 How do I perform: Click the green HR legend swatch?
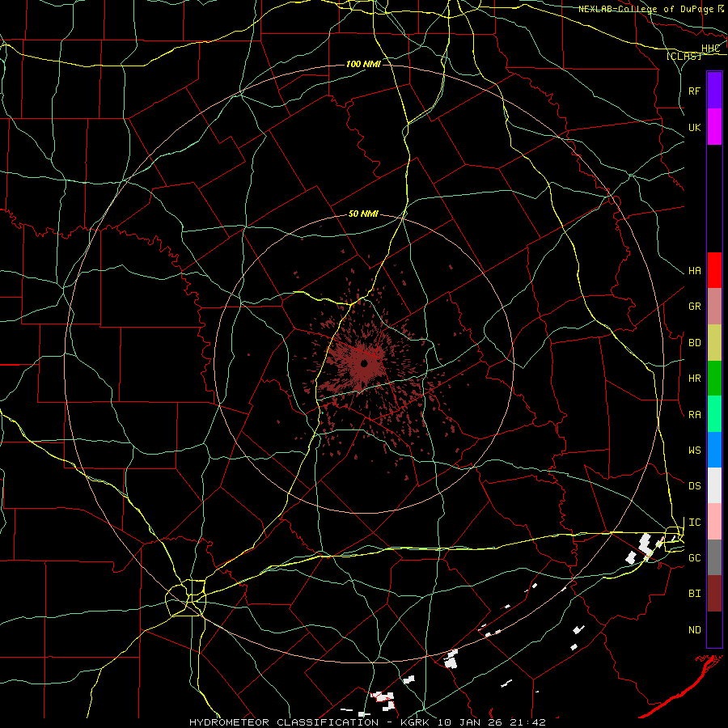[x=714, y=379]
